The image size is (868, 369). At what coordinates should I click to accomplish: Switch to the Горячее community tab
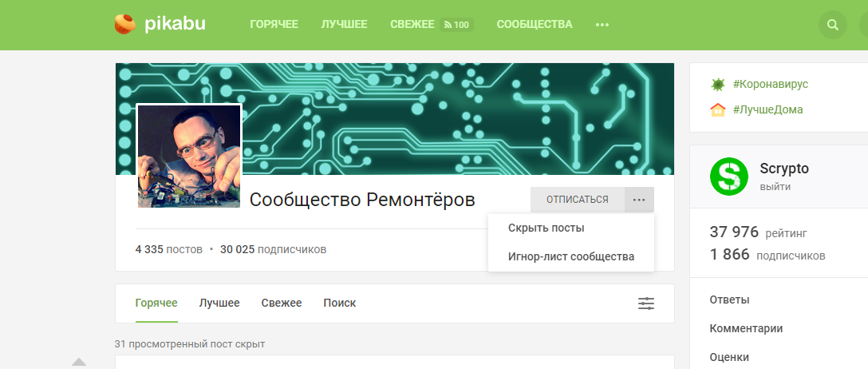click(x=156, y=303)
